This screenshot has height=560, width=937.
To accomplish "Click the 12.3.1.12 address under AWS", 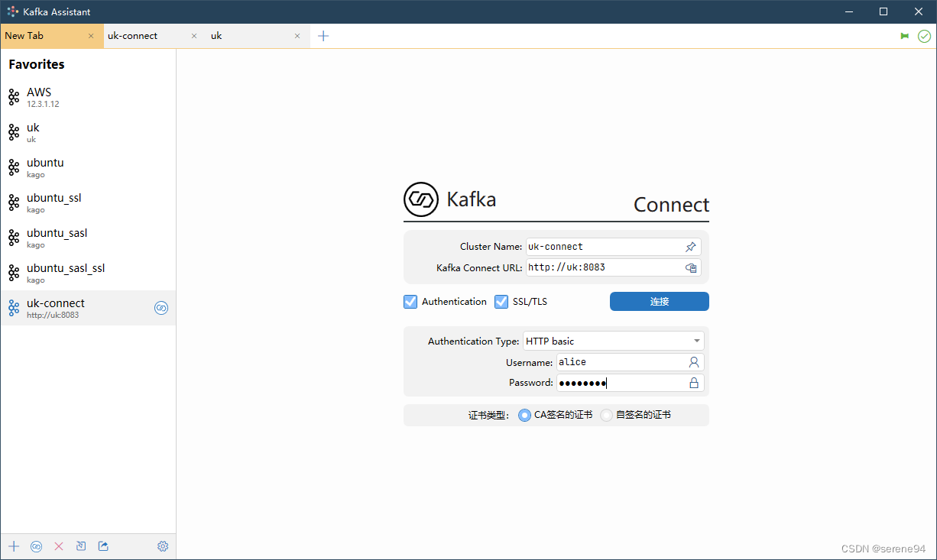I will coord(43,104).
